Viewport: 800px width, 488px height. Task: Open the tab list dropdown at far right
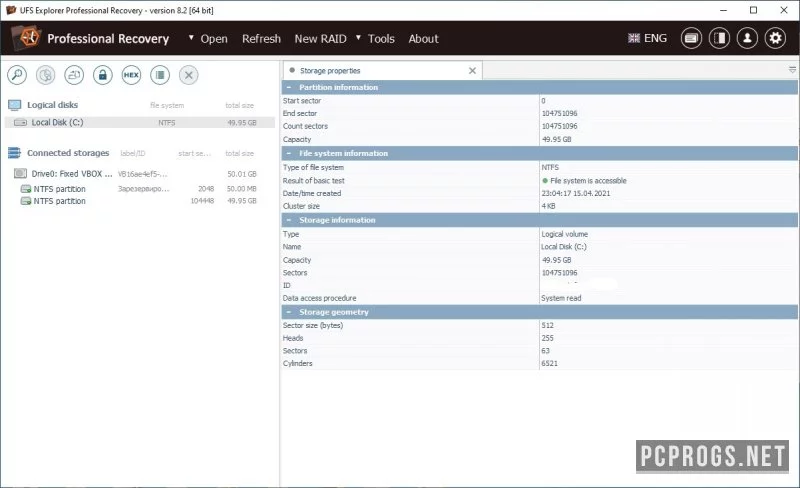[792, 70]
